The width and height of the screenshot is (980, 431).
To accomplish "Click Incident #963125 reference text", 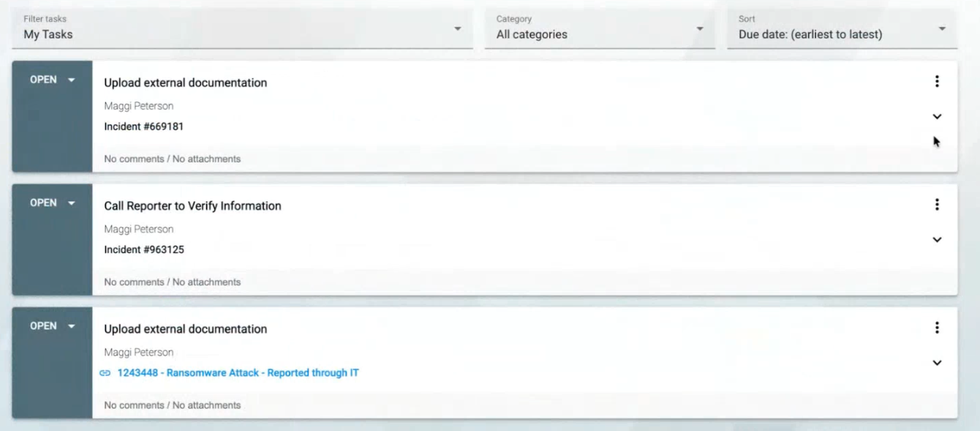I will tap(143, 249).
